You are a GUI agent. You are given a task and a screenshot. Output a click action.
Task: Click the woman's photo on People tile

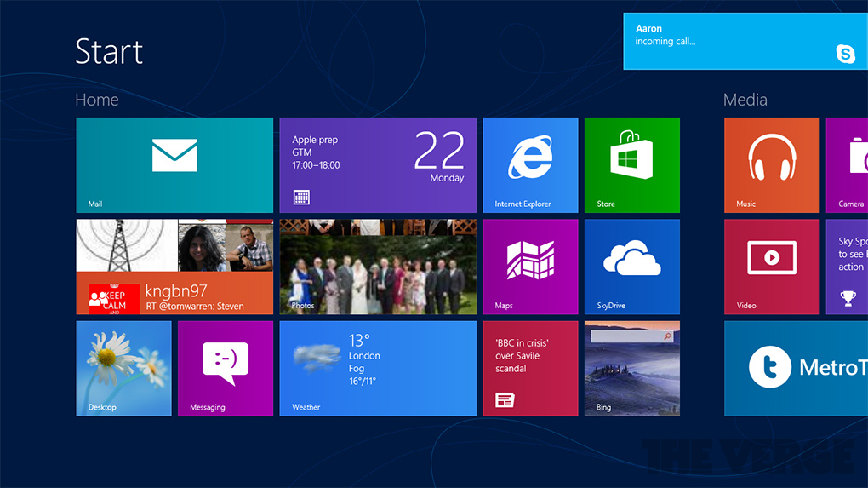(x=202, y=245)
